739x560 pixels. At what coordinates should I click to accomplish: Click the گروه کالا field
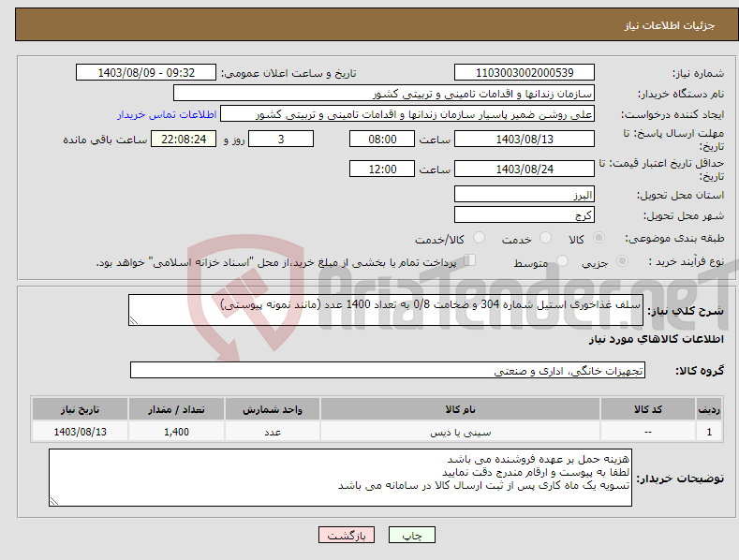(388, 371)
